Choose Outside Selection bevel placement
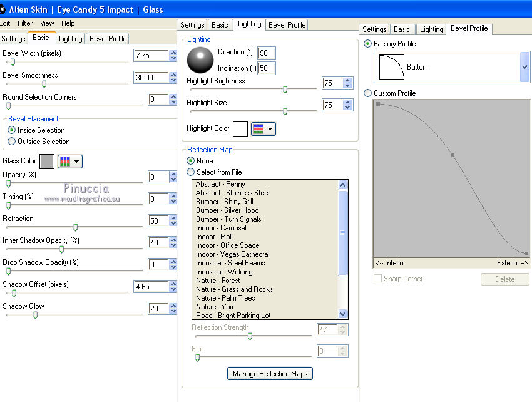 (x=12, y=142)
